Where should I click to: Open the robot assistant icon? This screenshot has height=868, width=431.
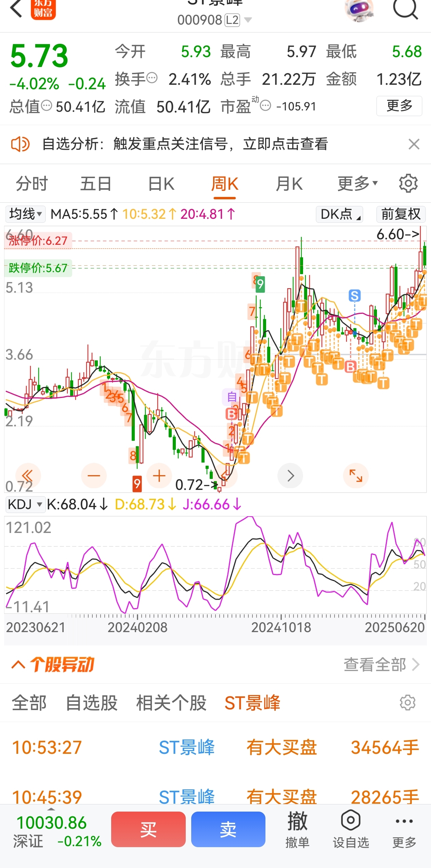(359, 10)
